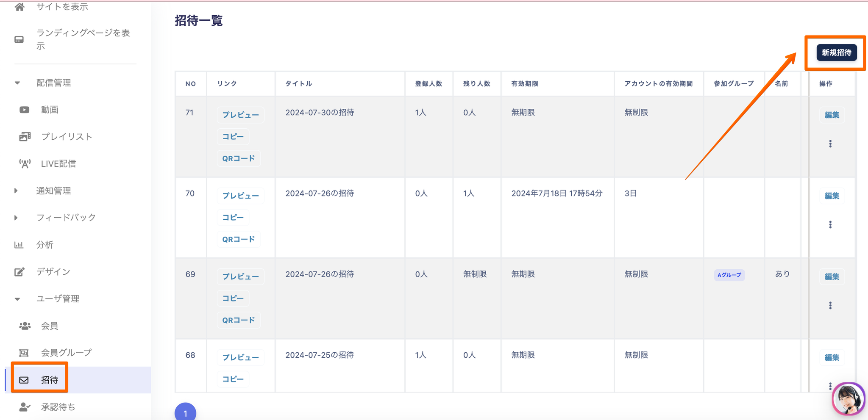The width and height of the screenshot is (868, 420).
Task: Go to page 1 in pagination
Action: click(185, 413)
